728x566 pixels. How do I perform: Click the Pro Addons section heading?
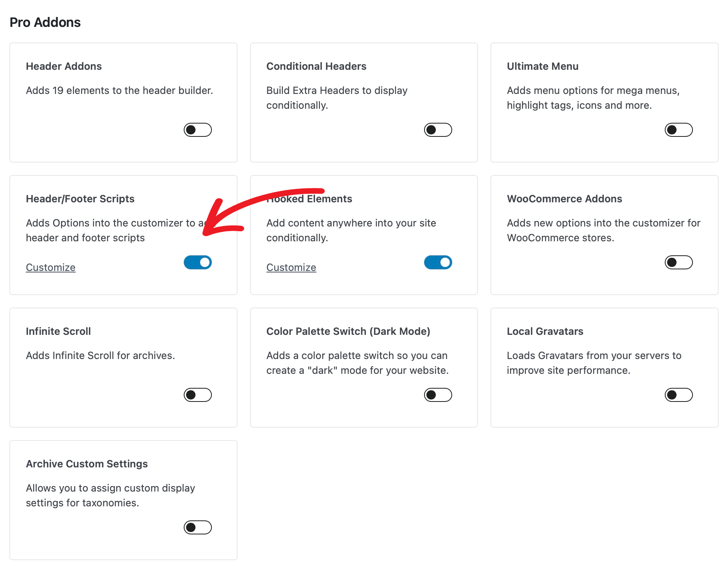(45, 22)
